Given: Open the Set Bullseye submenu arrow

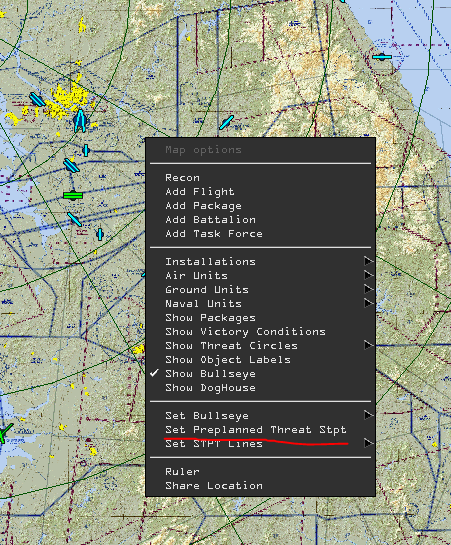Looking at the screenshot, I should click(x=369, y=415).
